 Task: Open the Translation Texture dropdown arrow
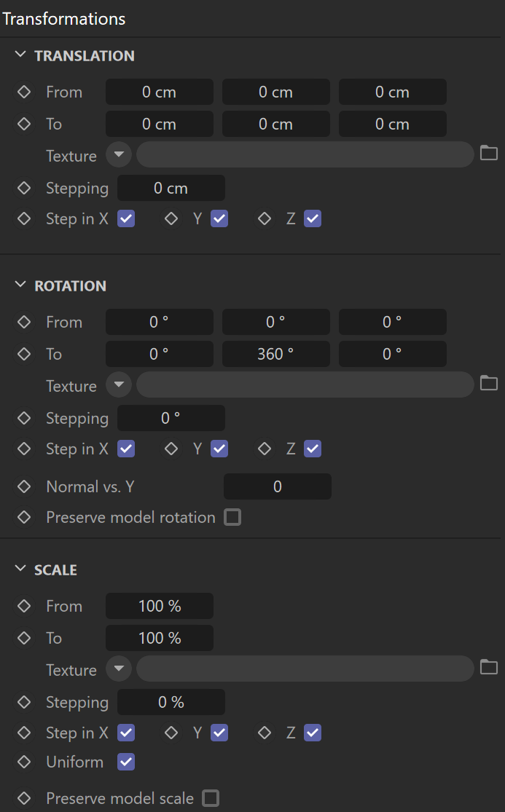click(119, 154)
